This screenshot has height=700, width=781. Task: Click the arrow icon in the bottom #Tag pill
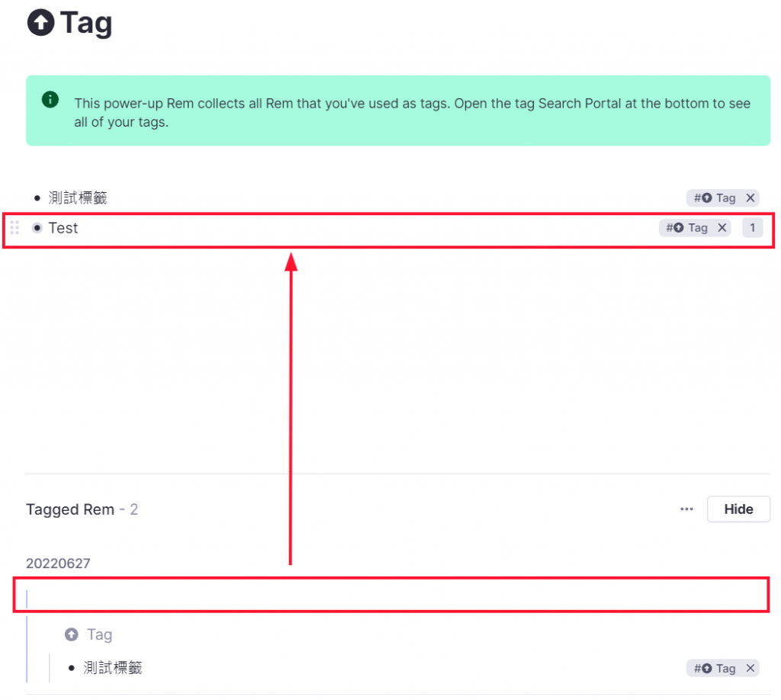706,667
